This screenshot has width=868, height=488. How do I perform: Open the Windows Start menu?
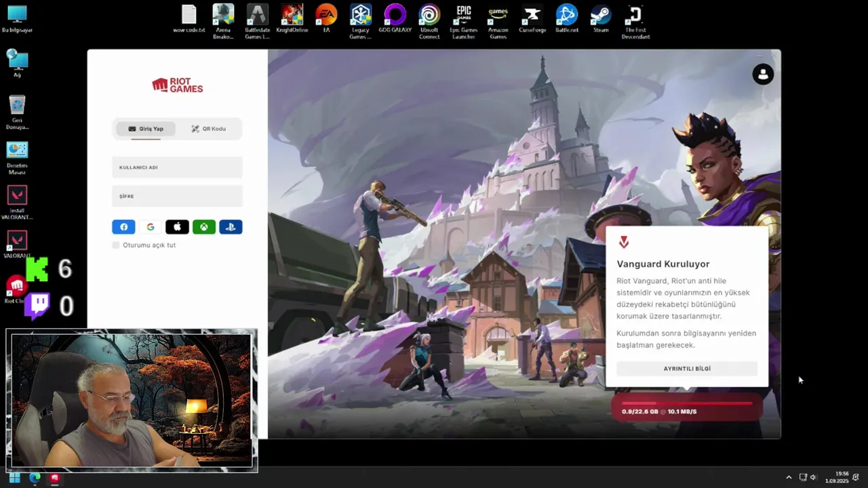tap(14, 478)
